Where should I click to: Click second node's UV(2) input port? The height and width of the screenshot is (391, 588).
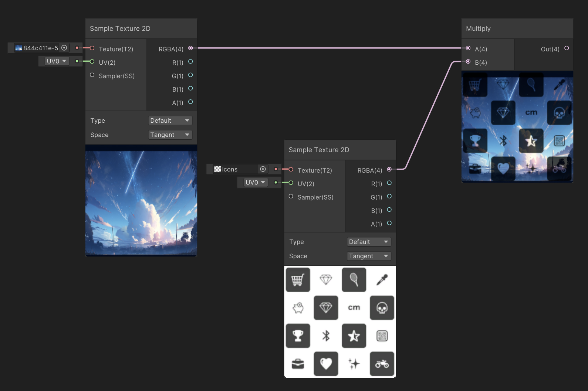coord(291,183)
